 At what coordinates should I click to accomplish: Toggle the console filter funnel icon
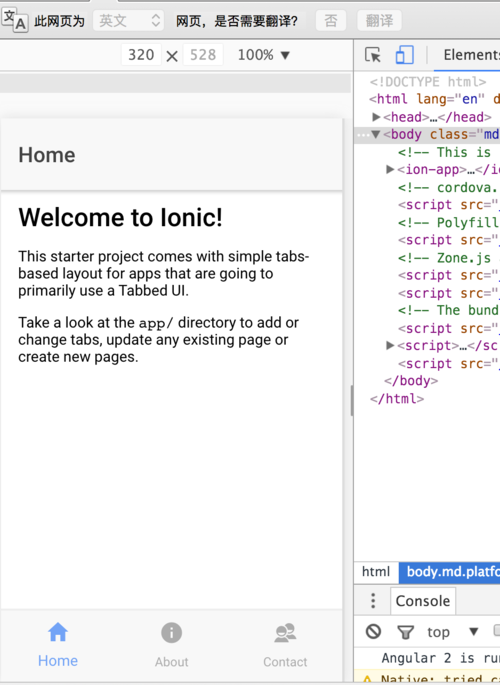(x=405, y=632)
